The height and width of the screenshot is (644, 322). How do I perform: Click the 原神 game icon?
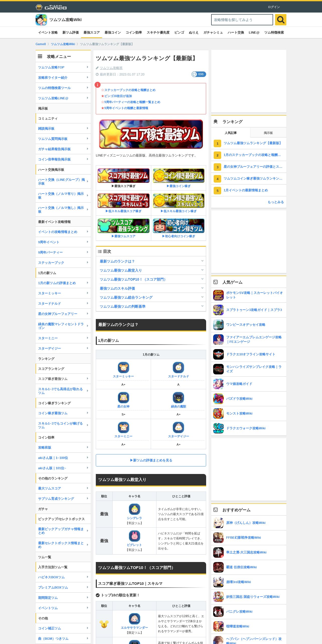click(218, 523)
